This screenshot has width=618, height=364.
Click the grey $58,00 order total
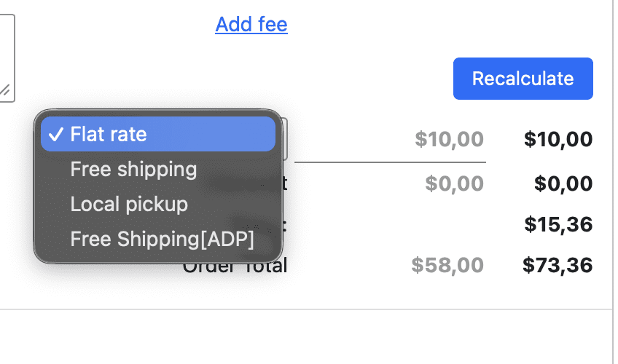(x=447, y=266)
